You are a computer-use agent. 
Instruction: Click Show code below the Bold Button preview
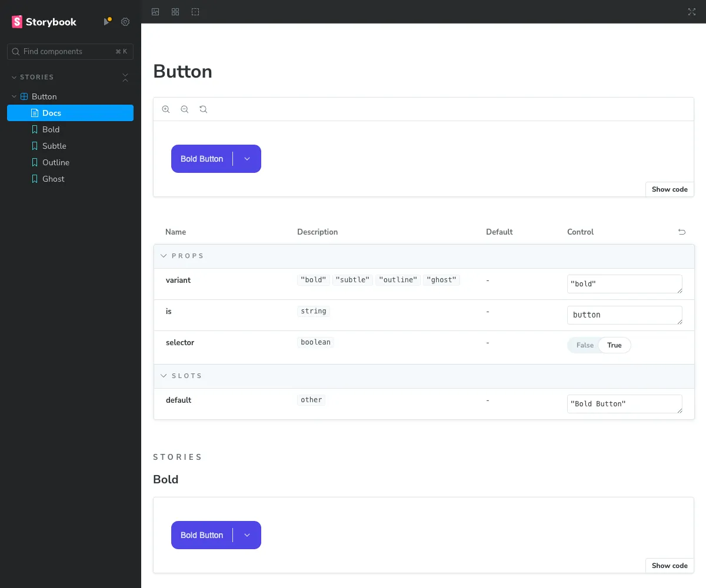[669, 189]
